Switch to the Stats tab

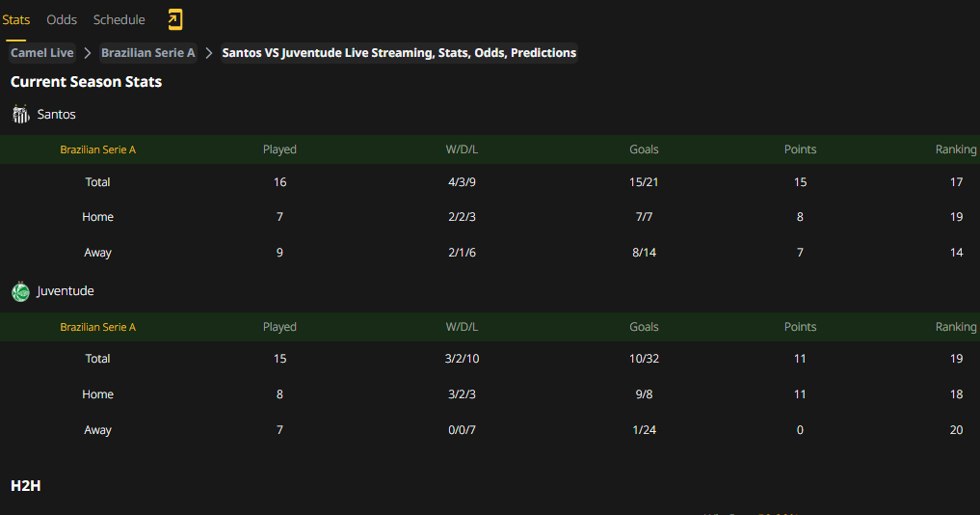coord(16,19)
